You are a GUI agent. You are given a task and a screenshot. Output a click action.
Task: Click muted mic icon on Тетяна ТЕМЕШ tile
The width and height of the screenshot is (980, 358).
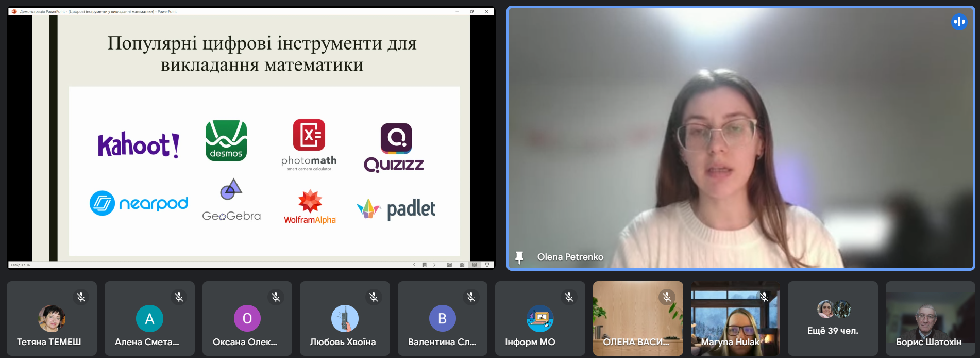click(81, 297)
